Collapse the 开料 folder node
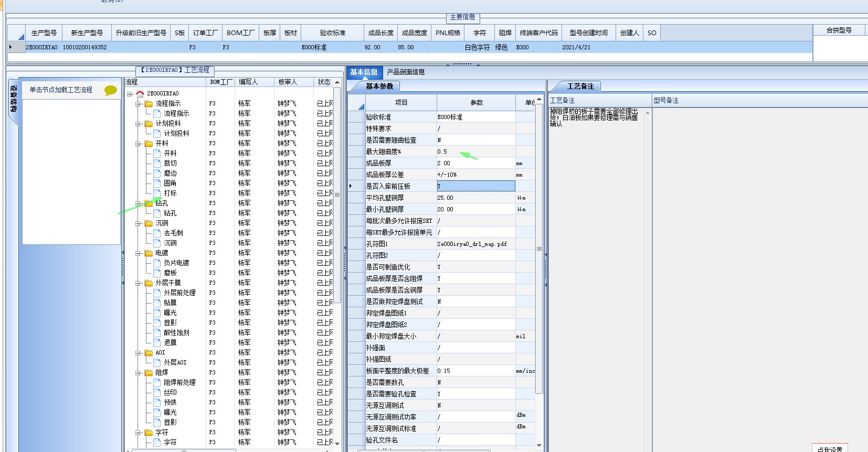 tap(137, 144)
